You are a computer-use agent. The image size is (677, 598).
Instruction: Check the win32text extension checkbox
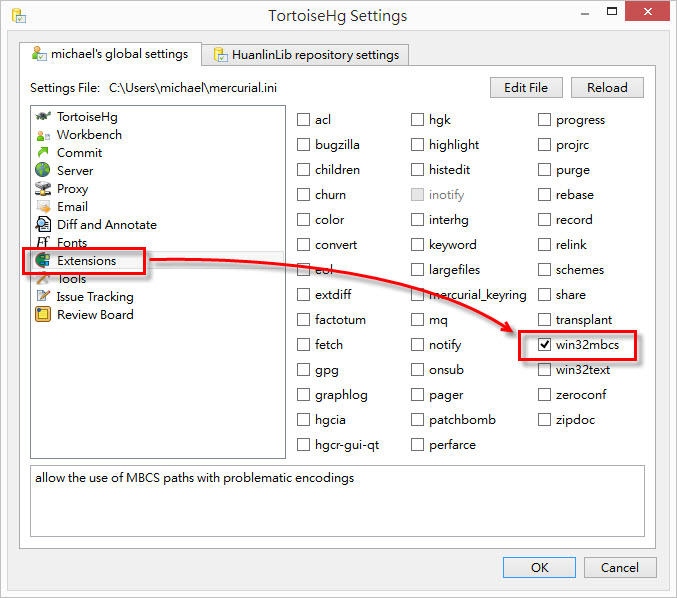coord(544,370)
